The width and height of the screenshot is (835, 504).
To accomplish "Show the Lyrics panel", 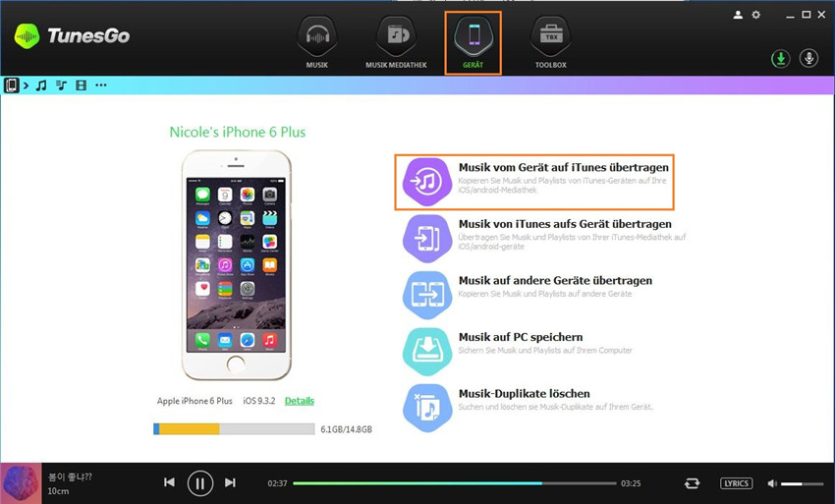I will point(737,483).
